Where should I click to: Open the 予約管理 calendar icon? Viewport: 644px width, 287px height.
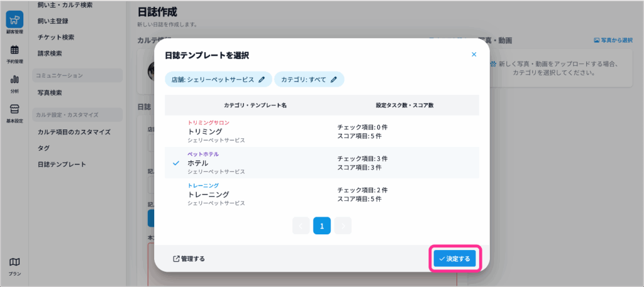14,53
